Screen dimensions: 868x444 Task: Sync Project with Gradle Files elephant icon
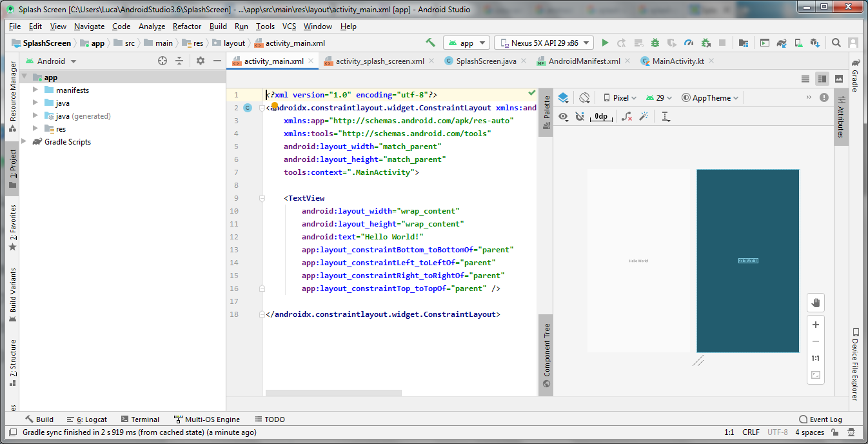(782, 43)
